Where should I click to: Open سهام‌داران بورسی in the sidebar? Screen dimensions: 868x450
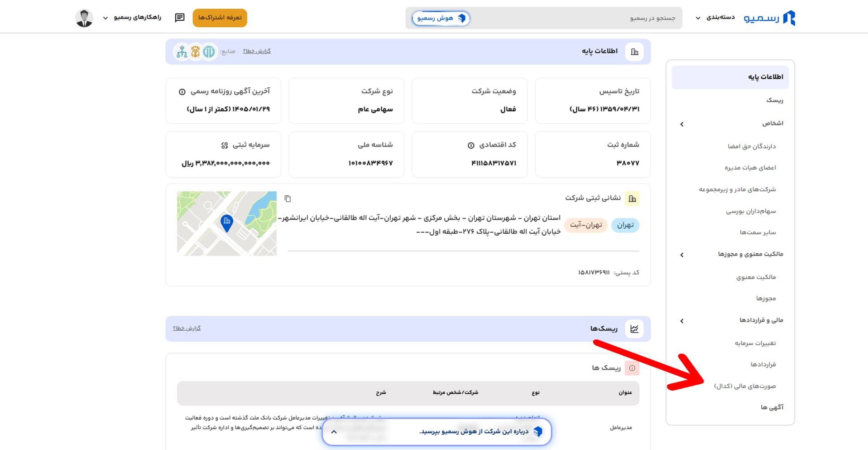pos(751,211)
